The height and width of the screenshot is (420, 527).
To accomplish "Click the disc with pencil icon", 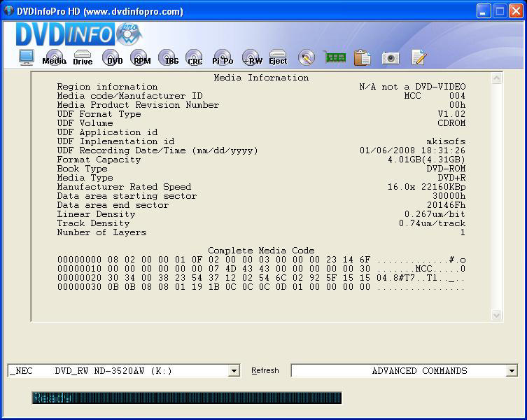I will (306, 57).
